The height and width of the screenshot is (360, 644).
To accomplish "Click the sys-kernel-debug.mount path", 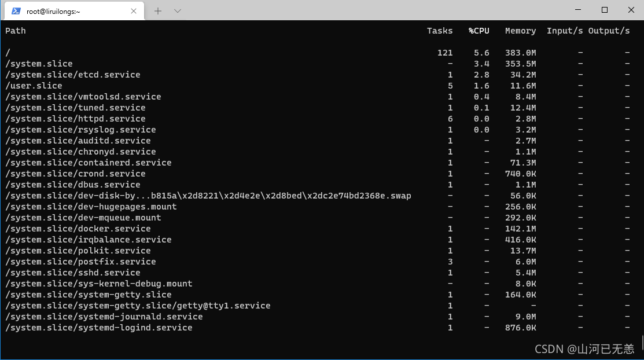I will coord(99,284).
